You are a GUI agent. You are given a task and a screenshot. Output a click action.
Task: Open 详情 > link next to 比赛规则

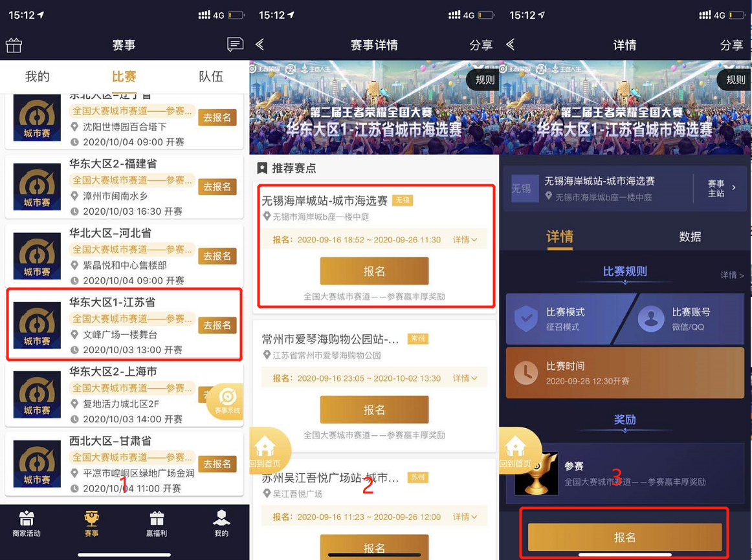point(733,275)
